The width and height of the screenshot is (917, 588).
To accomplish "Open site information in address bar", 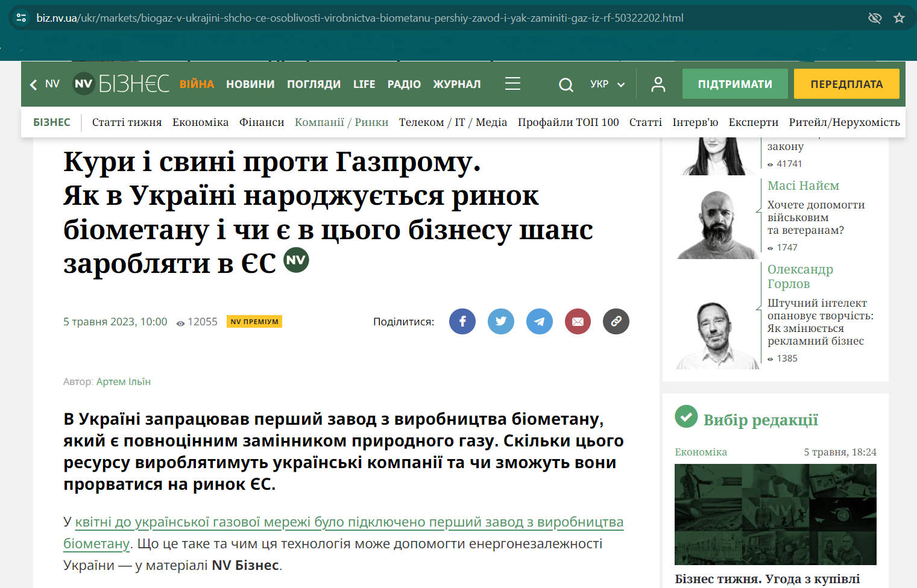I will tap(21, 18).
